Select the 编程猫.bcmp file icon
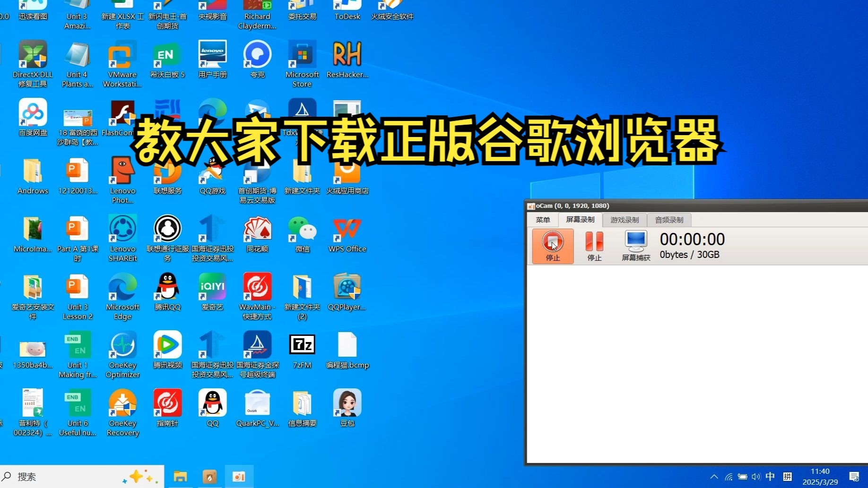 click(x=347, y=351)
